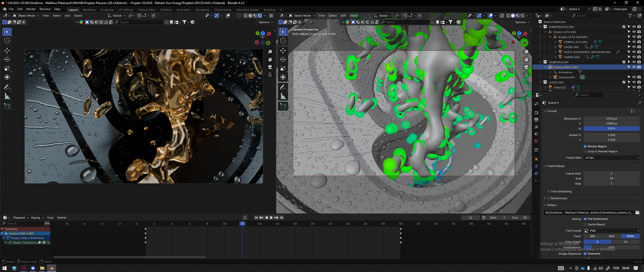This screenshot has width=644, height=272.
Task: Select RGB color mode
Action: pyautogui.click(x=611, y=236)
